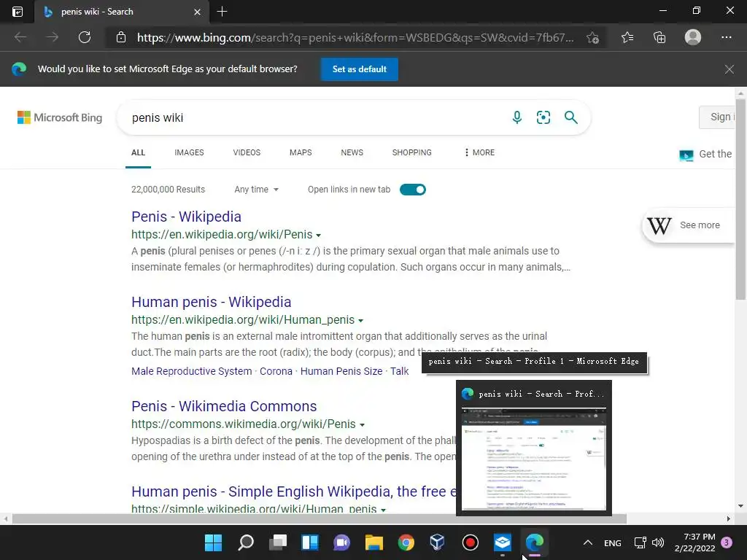The height and width of the screenshot is (560, 747).
Task: Click the browser Back arrow
Action: pyautogui.click(x=20, y=37)
